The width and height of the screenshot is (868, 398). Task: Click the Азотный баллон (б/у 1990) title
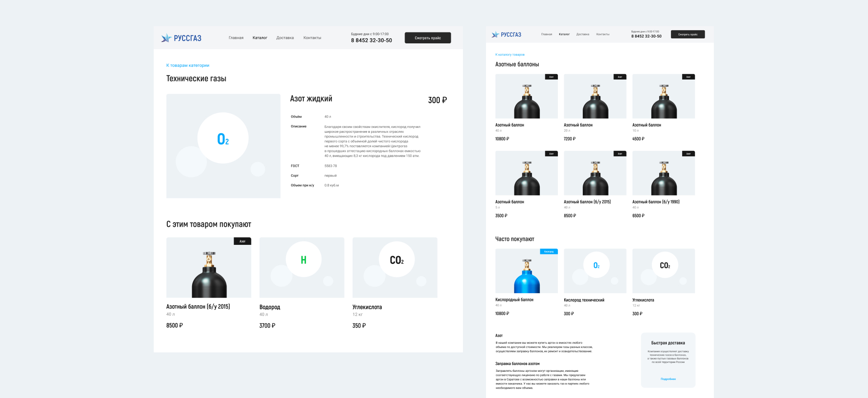(x=656, y=202)
